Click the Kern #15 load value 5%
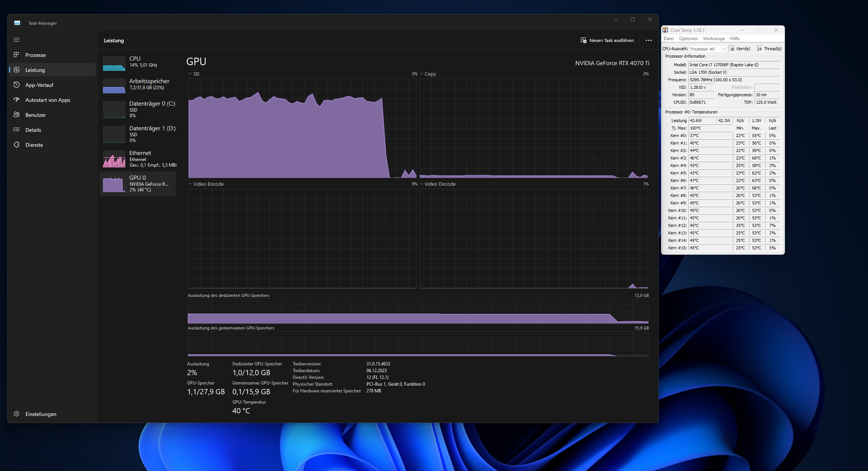The image size is (868, 471). click(x=772, y=248)
